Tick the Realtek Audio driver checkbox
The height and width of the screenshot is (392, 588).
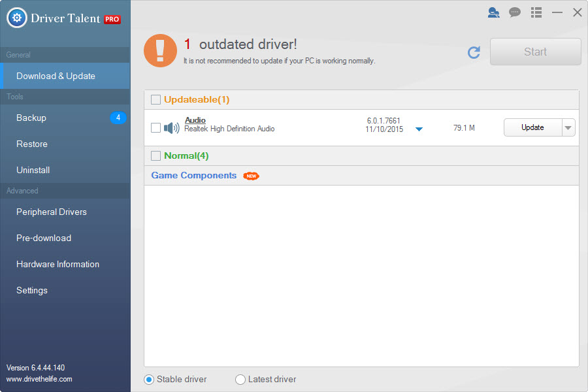coord(155,128)
